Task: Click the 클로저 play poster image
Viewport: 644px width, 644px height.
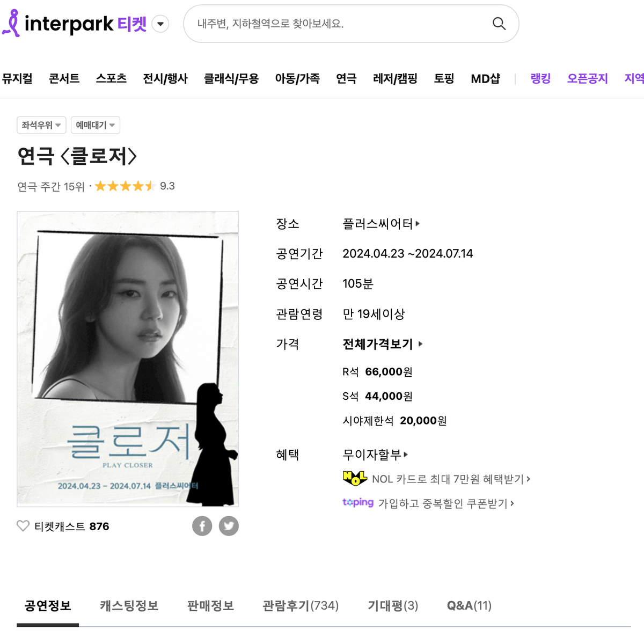Action: point(128,359)
